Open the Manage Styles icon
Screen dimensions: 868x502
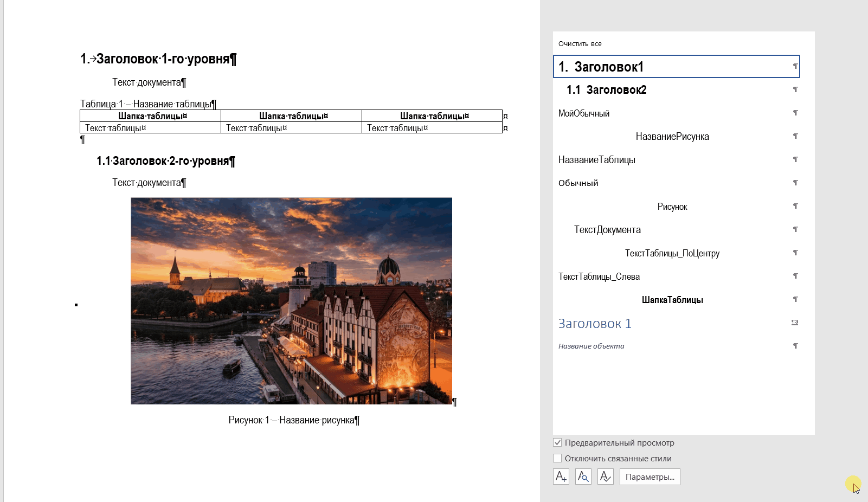coord(606,477)
